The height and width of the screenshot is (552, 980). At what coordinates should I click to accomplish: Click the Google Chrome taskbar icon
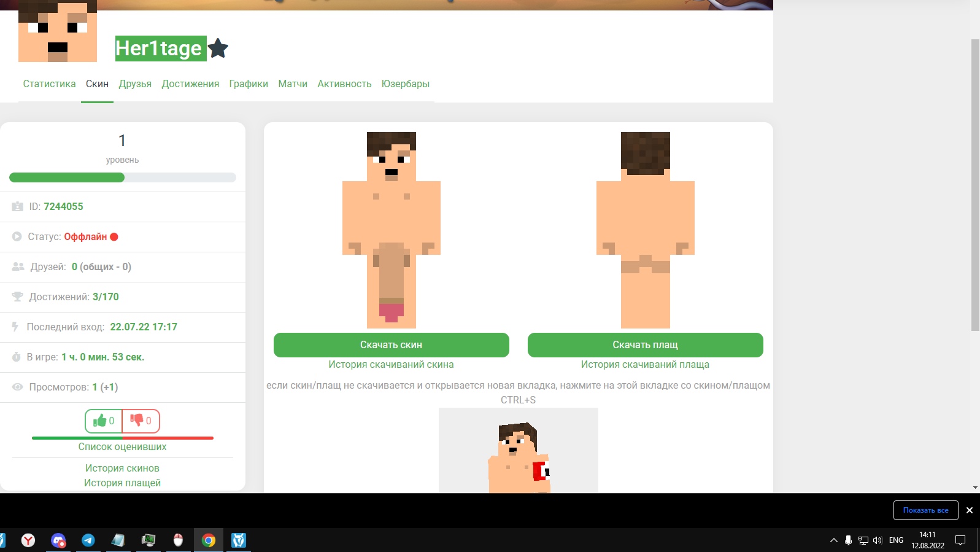(209, 540)
